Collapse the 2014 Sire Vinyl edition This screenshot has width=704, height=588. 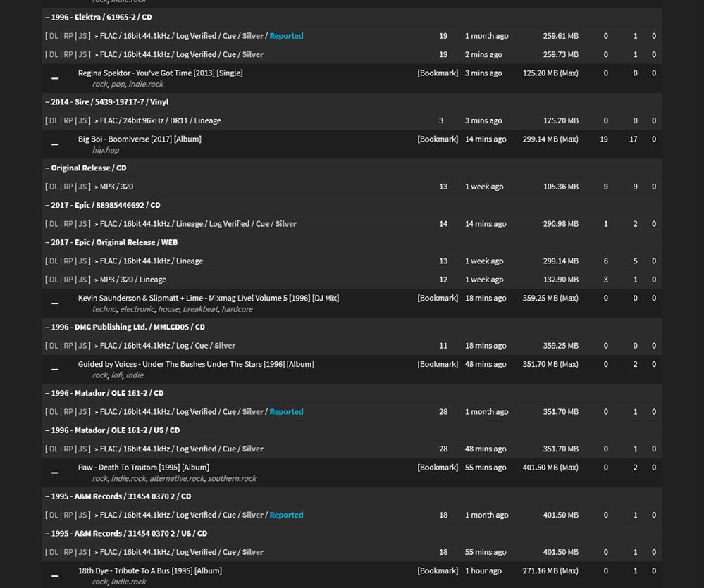[x=47, y=102]
